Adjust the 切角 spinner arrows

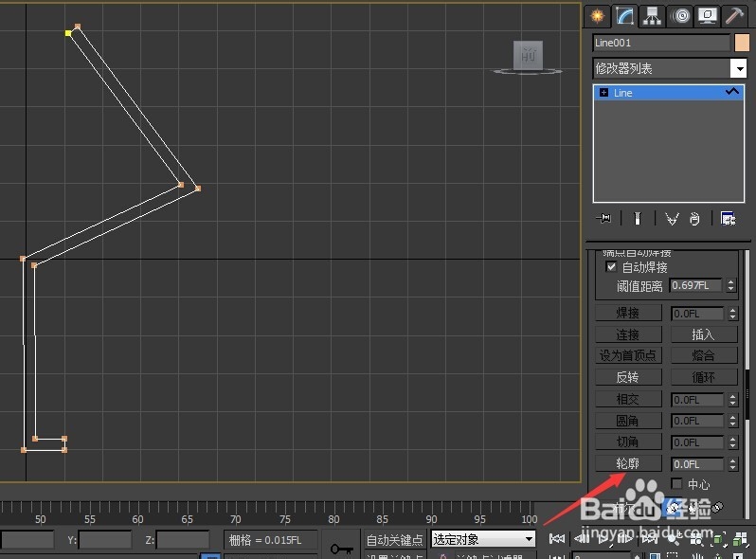[733, 442]
